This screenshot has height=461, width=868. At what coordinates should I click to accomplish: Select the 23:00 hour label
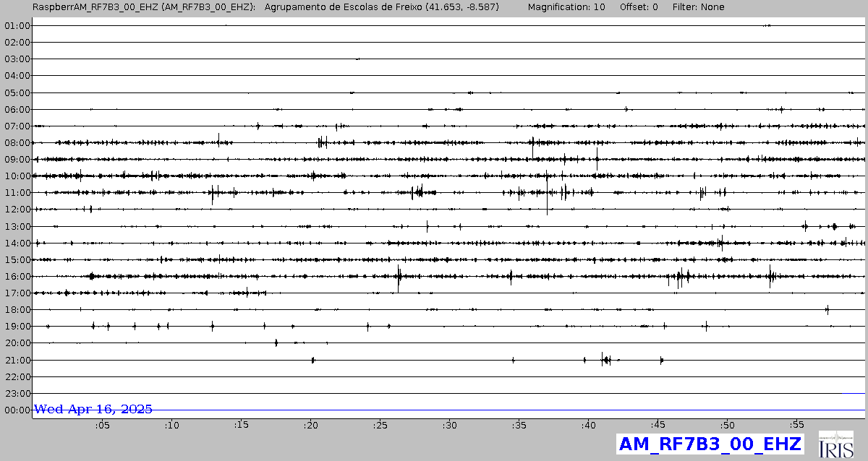tap(17, 394)
